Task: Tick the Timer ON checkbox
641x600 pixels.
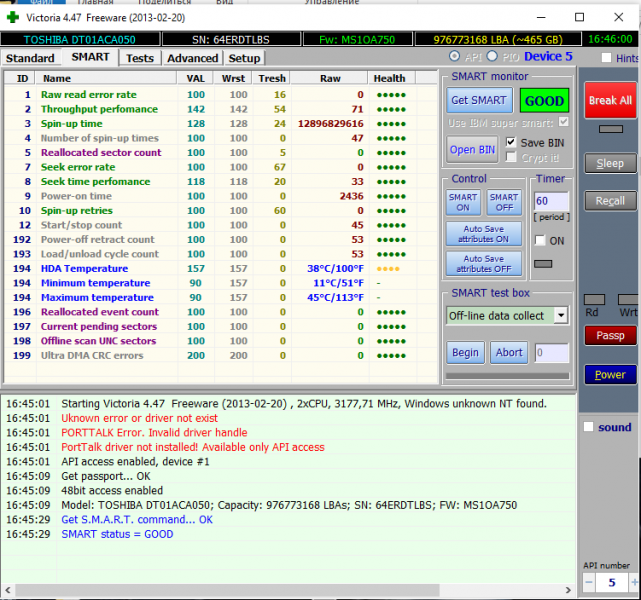Action: coord(540,241)
